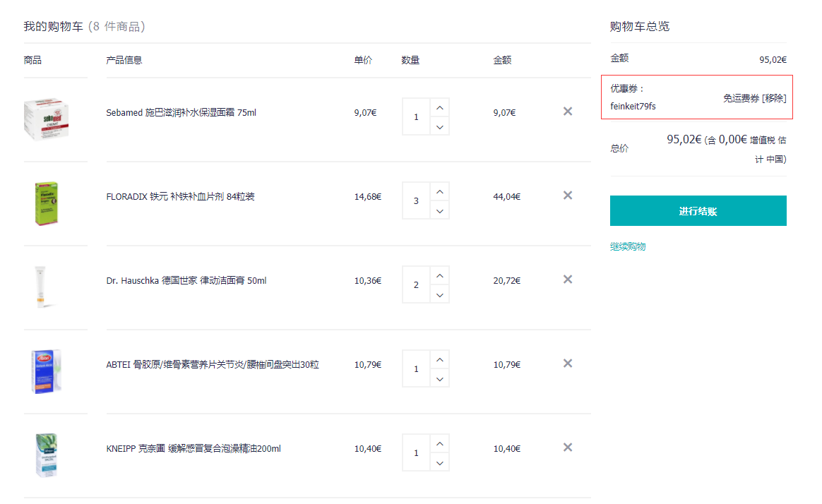Decrease Dr. Hauschka quantity with down arrow
Screen dimensions: 822x504
click(440, 295)
